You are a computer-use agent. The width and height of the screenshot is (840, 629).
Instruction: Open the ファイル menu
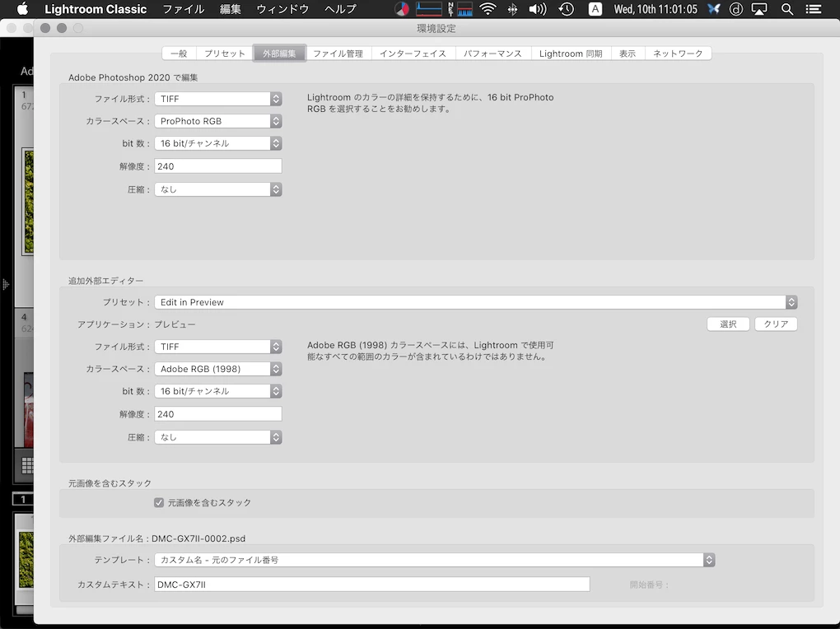point(183,9)
